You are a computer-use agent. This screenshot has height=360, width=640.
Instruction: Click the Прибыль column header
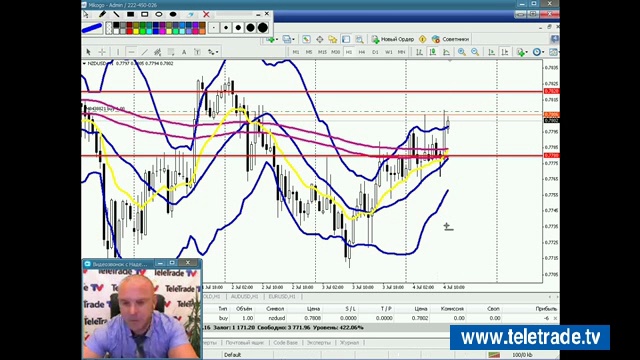pyautogui.click(x=546, y=309)
